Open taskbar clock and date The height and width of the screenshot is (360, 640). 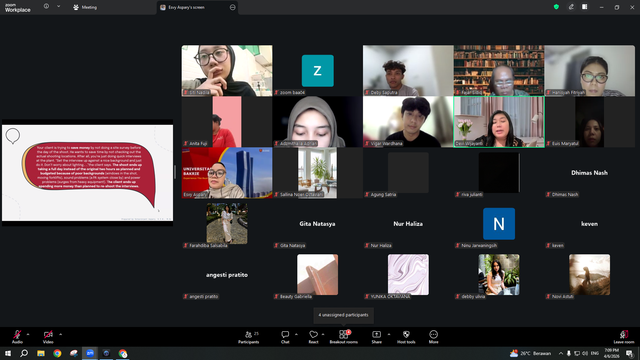pos(611,353)
